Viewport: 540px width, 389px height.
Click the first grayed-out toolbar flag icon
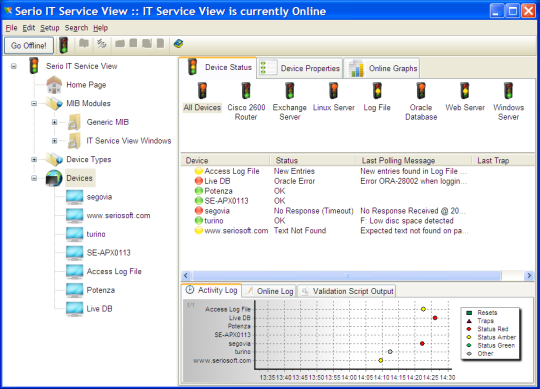84,43
